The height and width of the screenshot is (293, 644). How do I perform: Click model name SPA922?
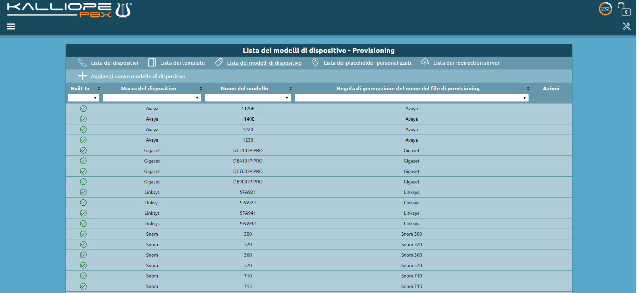(248, 203)
